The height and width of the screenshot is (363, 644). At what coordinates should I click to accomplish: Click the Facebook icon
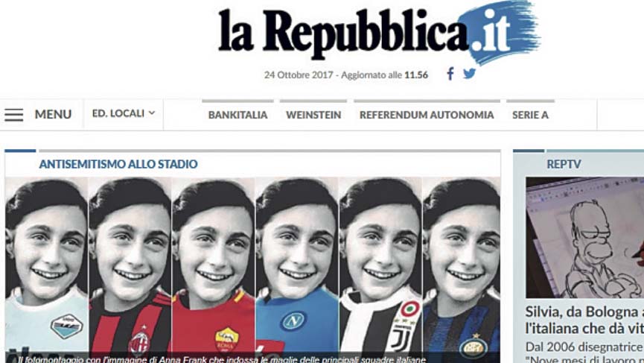click(450, 74)
